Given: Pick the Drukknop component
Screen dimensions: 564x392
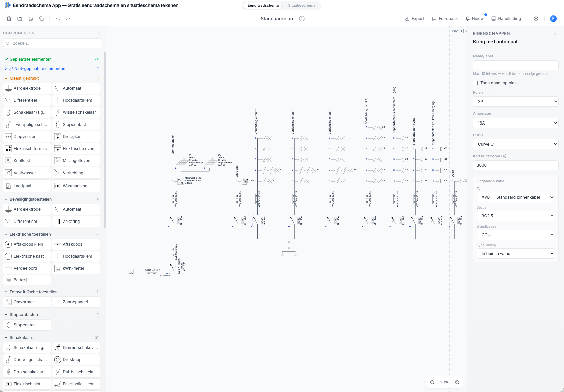Looking at the screenshot, I should click(x=76, y=360).
